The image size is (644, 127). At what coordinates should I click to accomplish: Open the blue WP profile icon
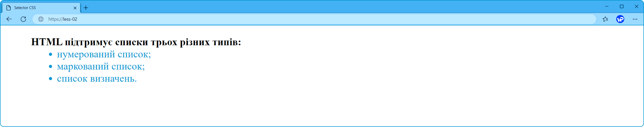(620, 19)
